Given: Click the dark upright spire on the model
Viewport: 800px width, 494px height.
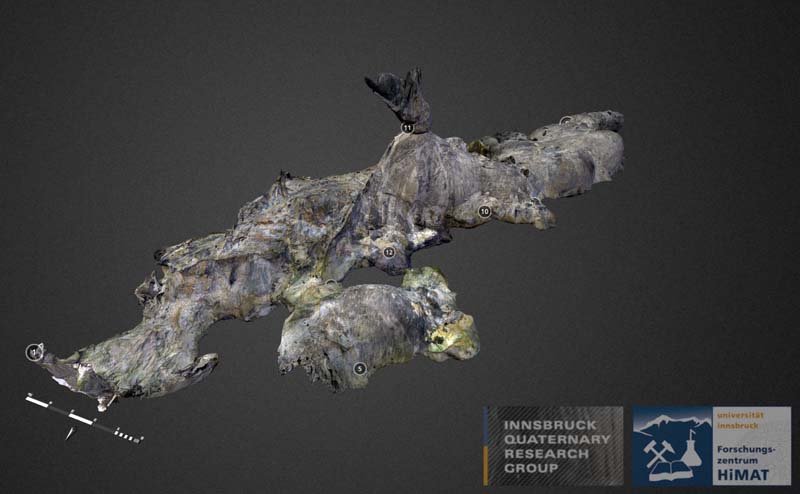Looking at the screenshot, I should 402,95.
